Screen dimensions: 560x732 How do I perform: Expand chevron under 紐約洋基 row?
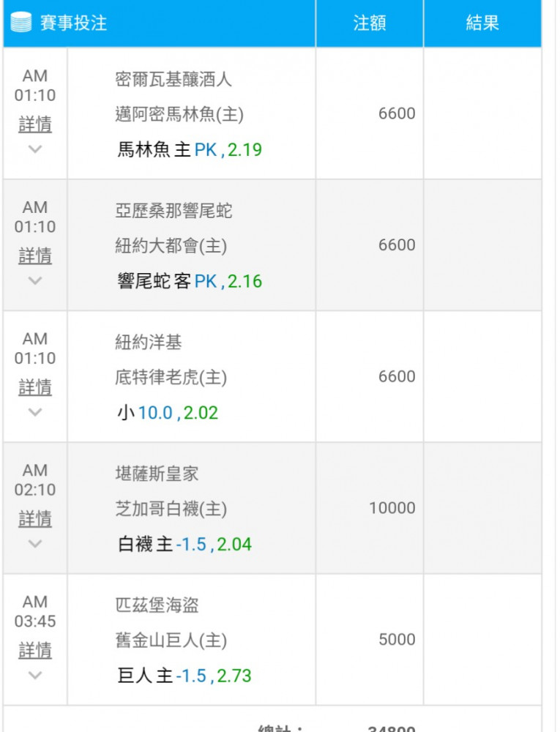coord(35,412)
